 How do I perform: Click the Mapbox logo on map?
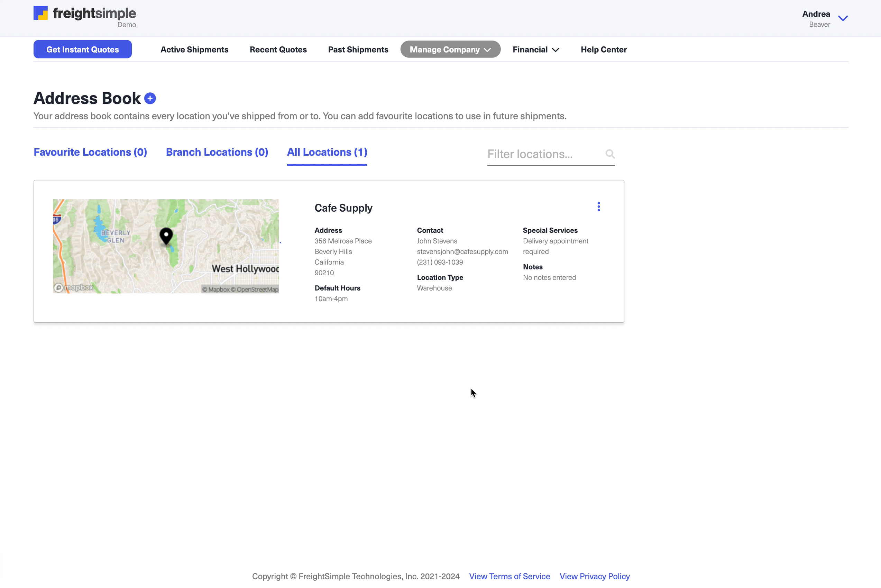point(74,288)
